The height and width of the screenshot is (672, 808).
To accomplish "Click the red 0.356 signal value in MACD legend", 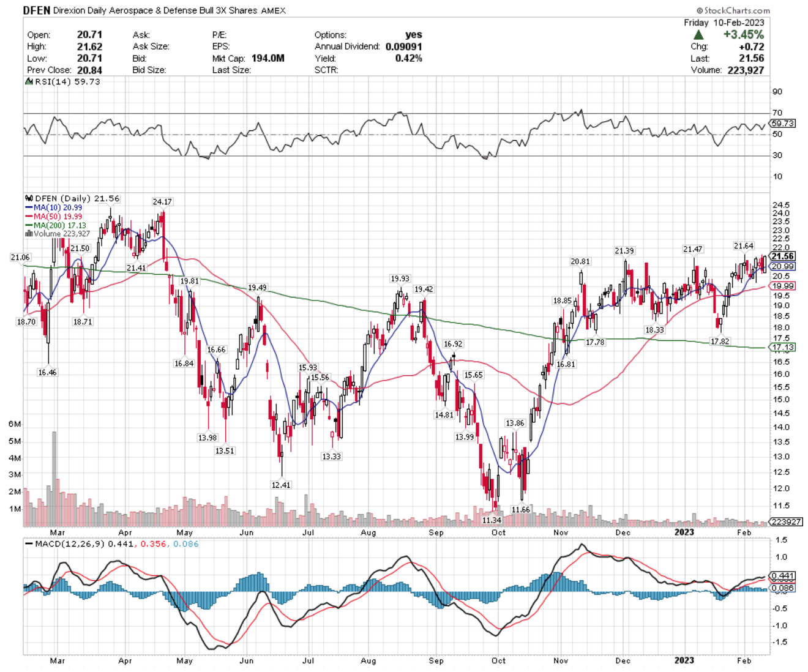I will point(154,543).
